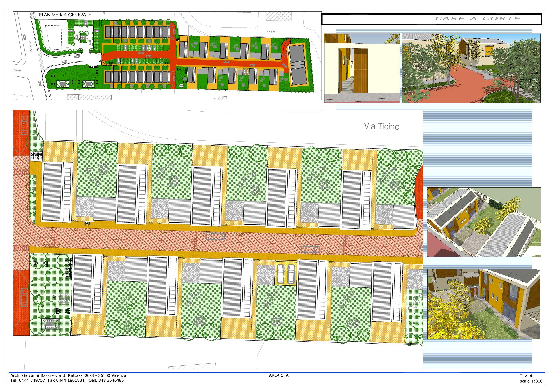Click the two parked cars in yellow bay
Viewport: 555px width, 392px height.
click(285, 274)
